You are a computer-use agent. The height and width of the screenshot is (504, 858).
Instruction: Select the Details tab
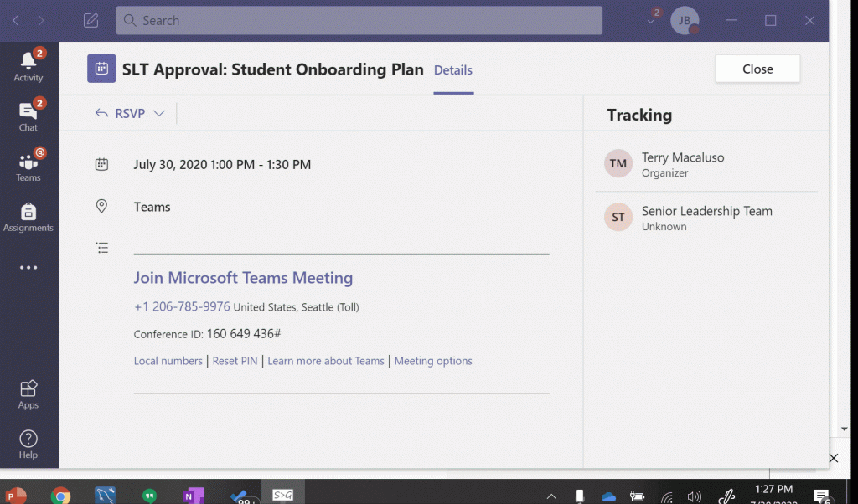click(453, 70)
